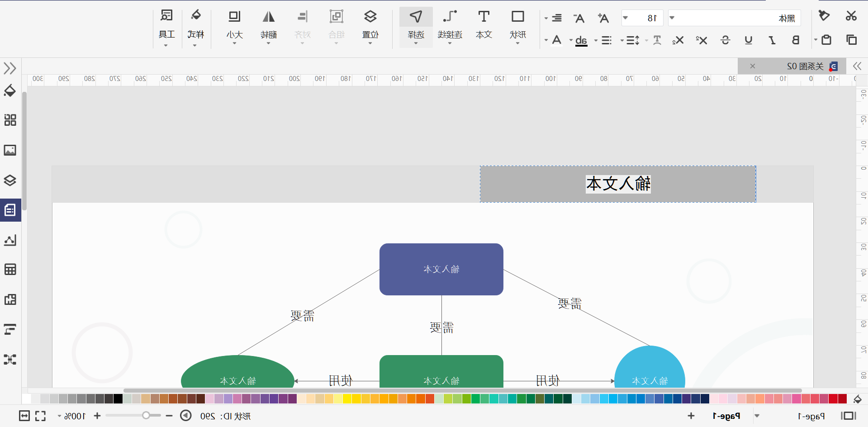Click the eyedropper at palette end
868x427 pixels.
(x=857, y=399)
